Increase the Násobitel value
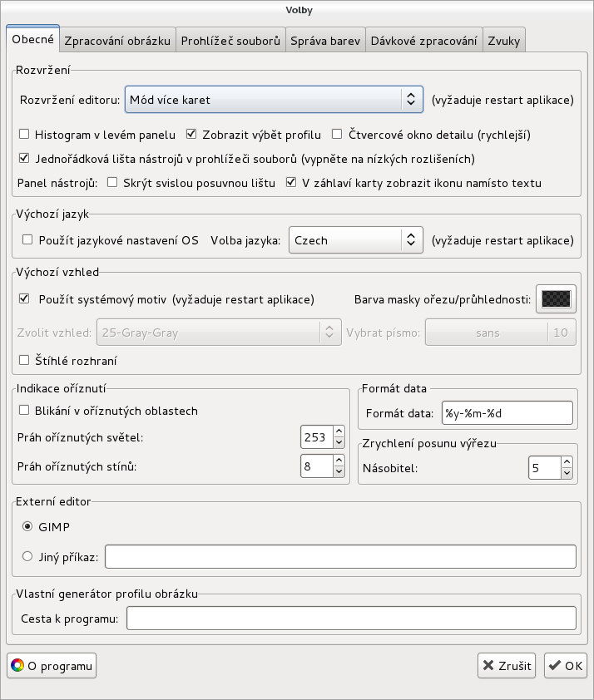594x700 pixels. pyautogui.click(x=567, y=462)
